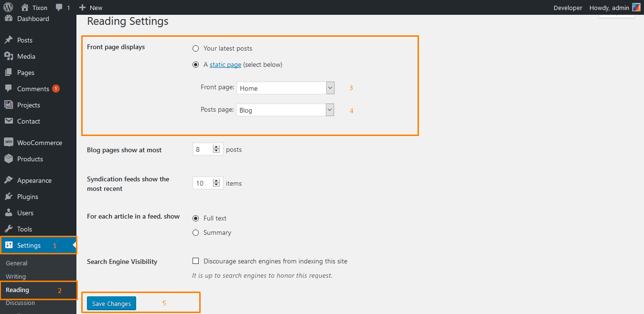644x314 pixels.
Task: Click New in the admin bar
Action: pyautogui.click(x=96, y=8)
